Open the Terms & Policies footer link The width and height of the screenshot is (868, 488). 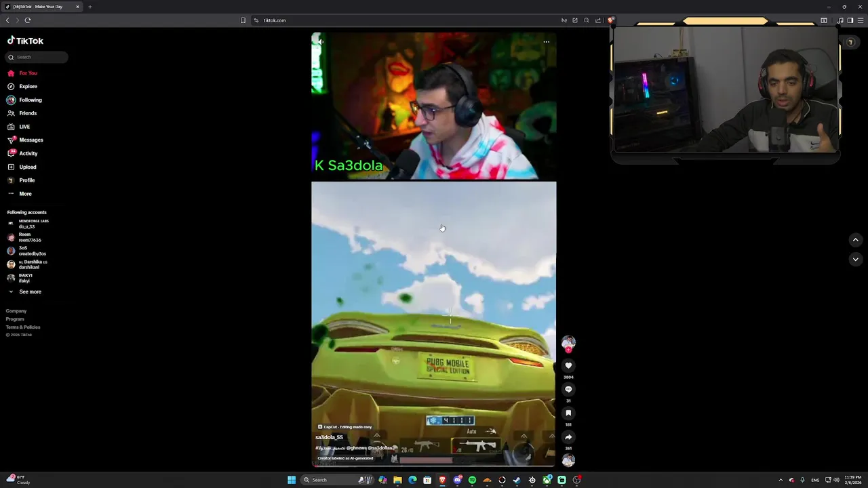coord(23,327)
